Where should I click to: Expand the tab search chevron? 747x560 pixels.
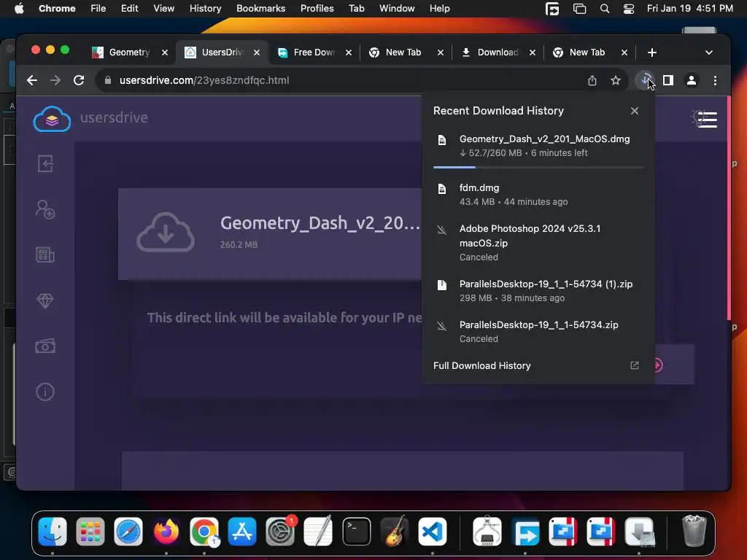pos(709,52)
